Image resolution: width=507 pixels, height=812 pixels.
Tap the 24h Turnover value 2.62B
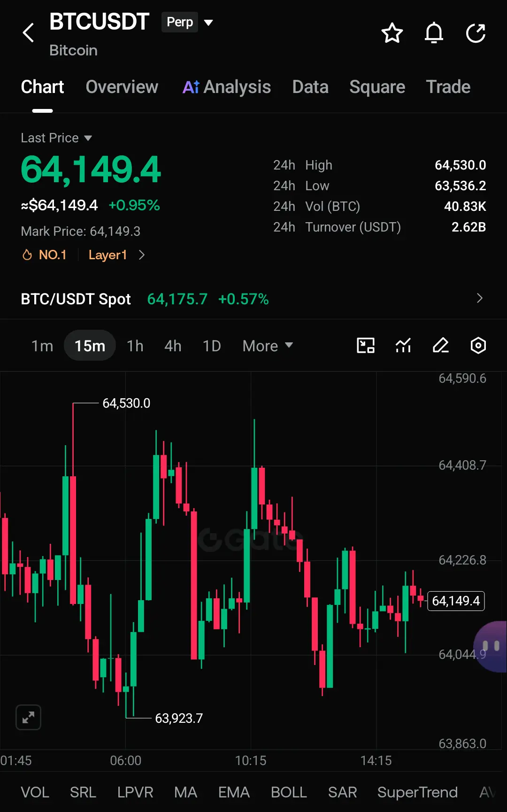pyautogui.click(x=469, y=227)
